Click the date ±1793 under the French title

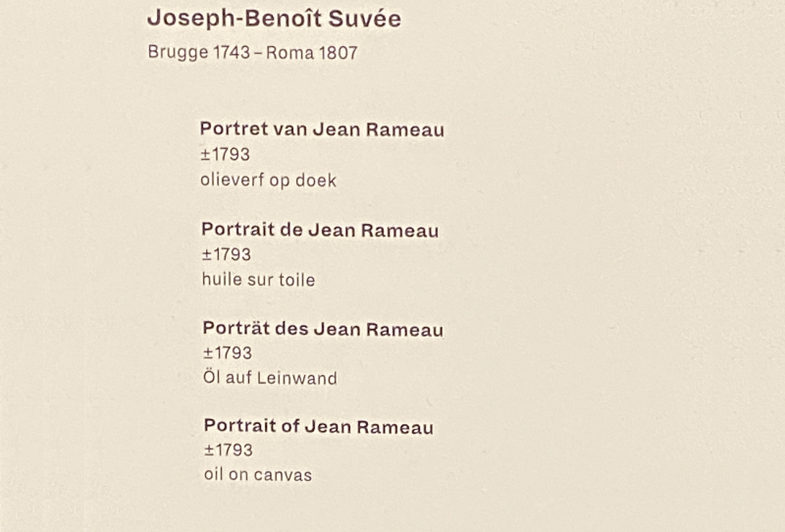pyautogui.click(x=227, y=254)
